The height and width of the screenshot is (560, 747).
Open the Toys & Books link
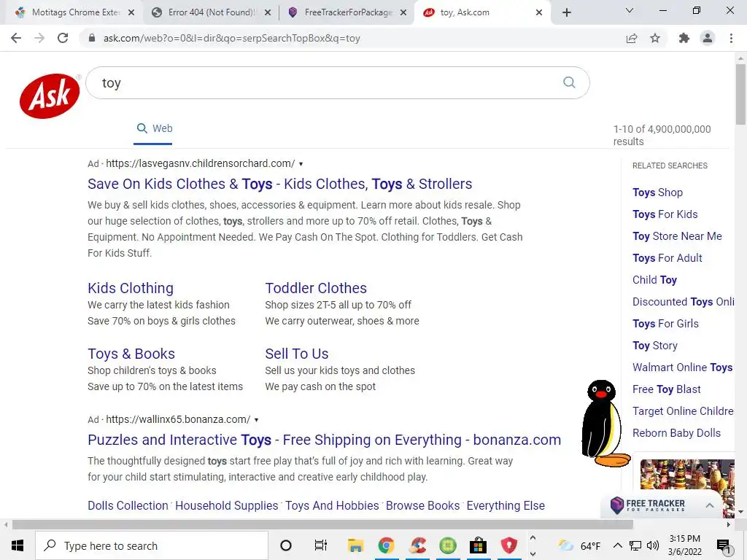[x=131, y=354]
